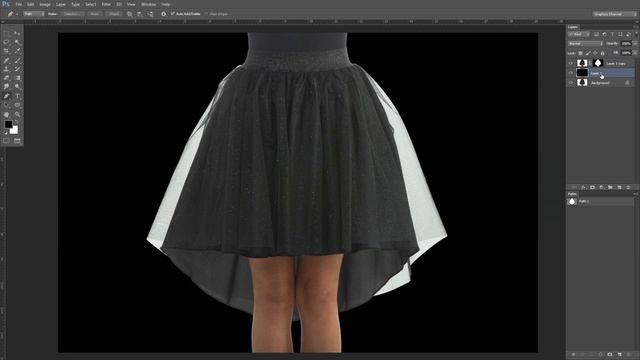Open the layer filter Kind dropdown
The width and height of the screenshot is (640, 360).
pyautogui.click(x=579, y=34)
